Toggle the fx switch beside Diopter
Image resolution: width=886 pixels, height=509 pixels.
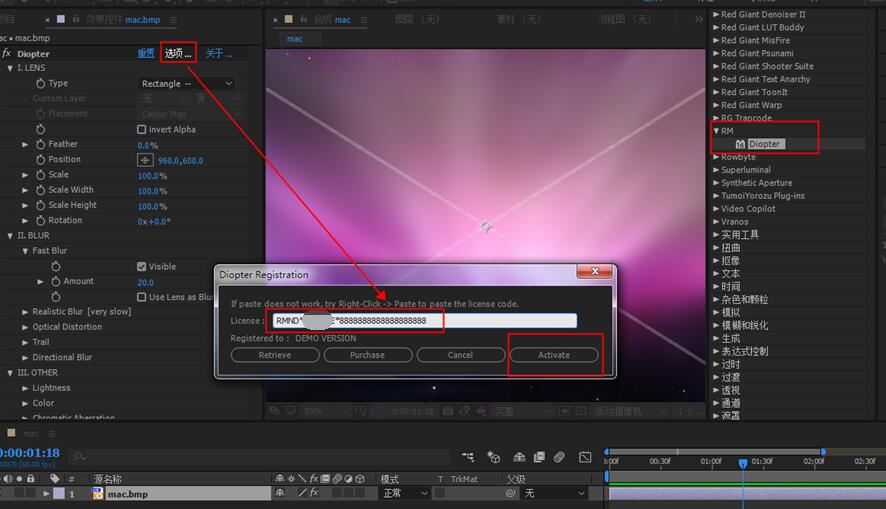coord(7,53)
